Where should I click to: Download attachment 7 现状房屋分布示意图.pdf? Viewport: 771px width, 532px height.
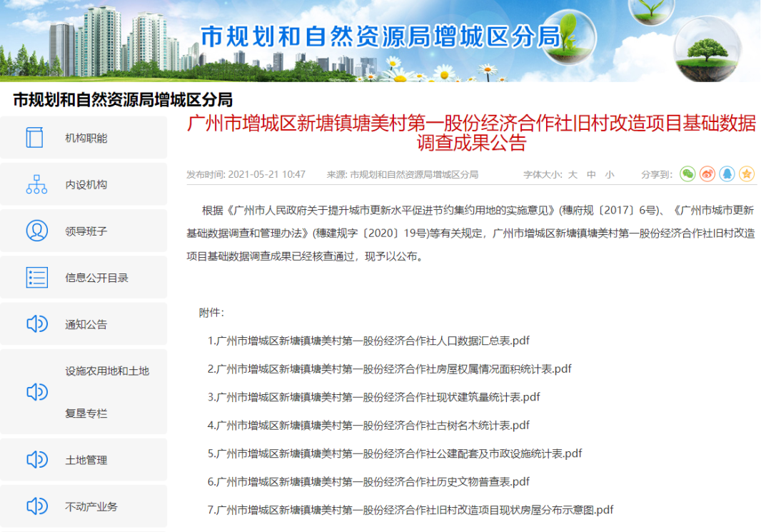410,510
